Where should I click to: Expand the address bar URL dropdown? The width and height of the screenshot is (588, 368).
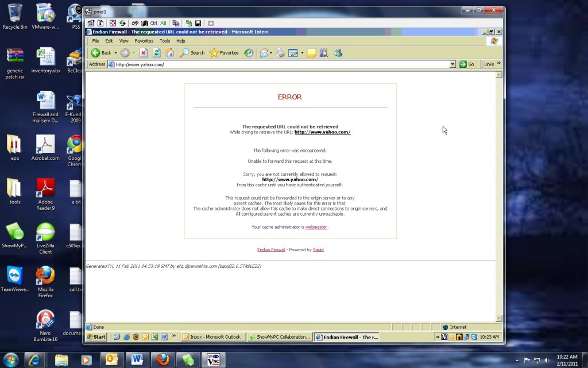452,64
